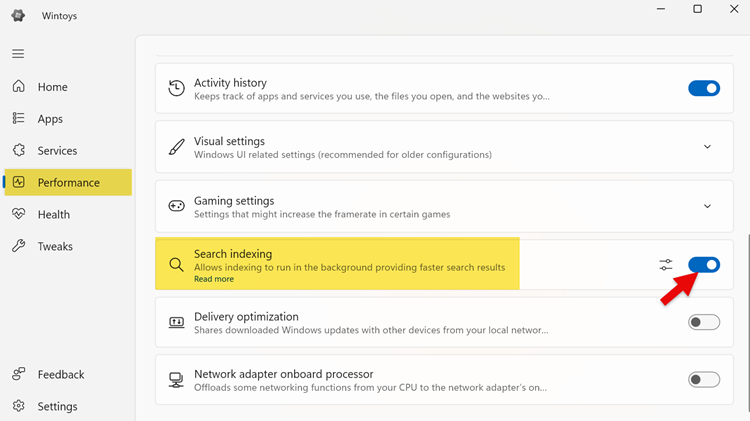Select Tweaks in the sidebar
This screenshot has width=750, height=421.
coord(55,246)
